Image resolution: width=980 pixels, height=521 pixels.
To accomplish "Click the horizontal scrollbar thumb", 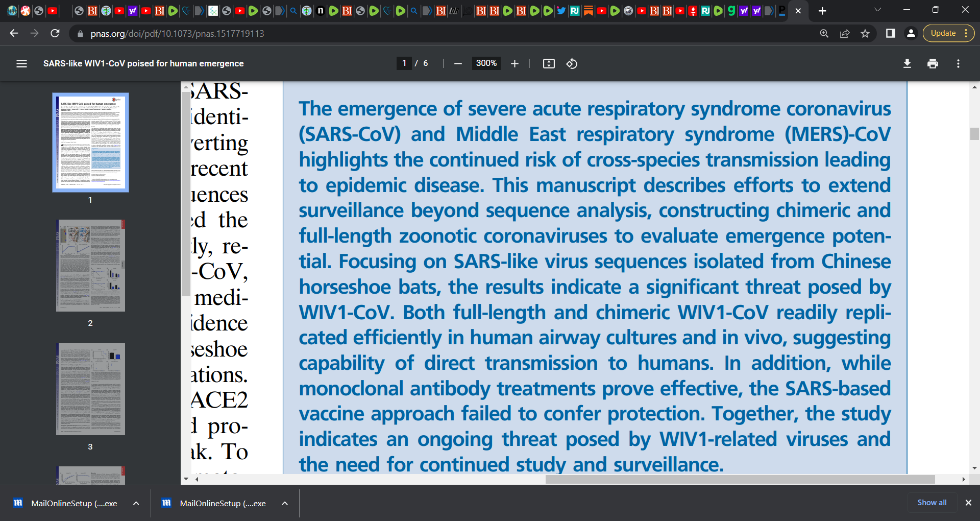I will (x=740, y=479).
